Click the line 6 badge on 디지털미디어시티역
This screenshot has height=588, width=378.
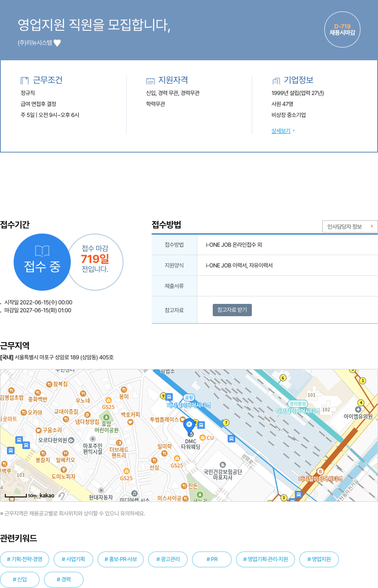click(320, 471)
